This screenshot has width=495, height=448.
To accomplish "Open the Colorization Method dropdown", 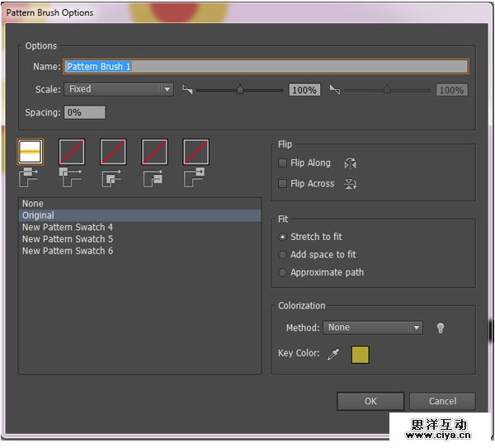I will (372, 328).
